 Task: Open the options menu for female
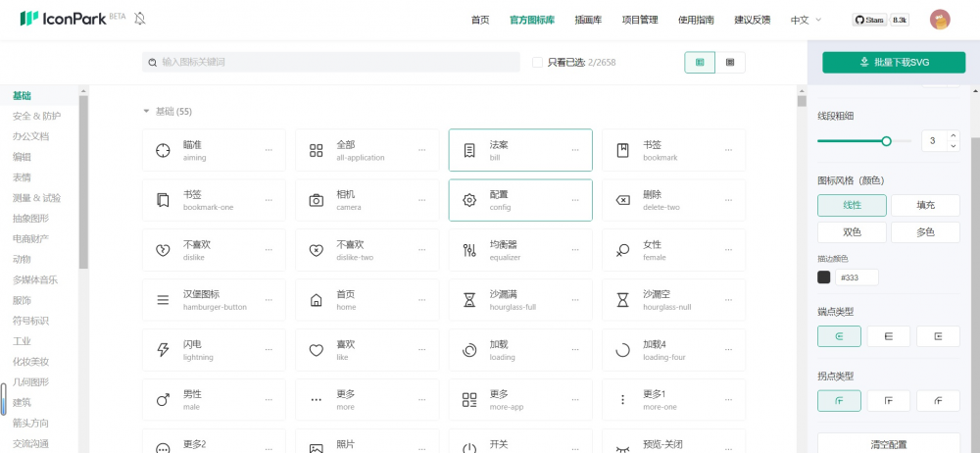pos(728,250)
